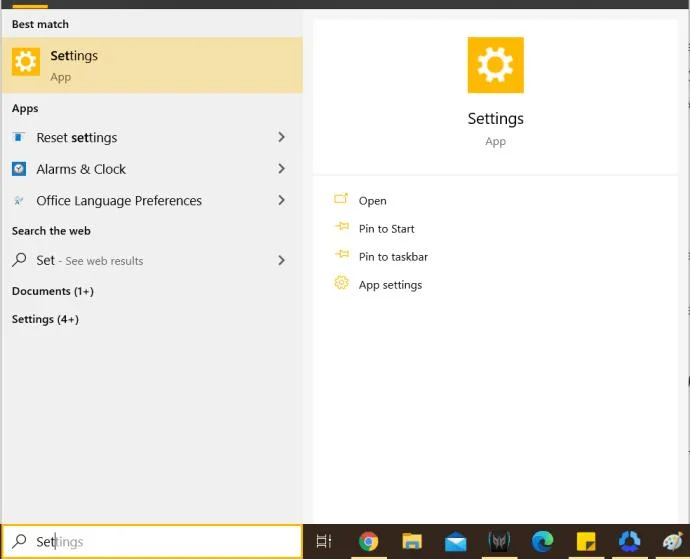Image resolution: width=690 pixels, height=559 pixels.
Task: Expand the Reset settings chevron arrow
Action: [281, 137]
